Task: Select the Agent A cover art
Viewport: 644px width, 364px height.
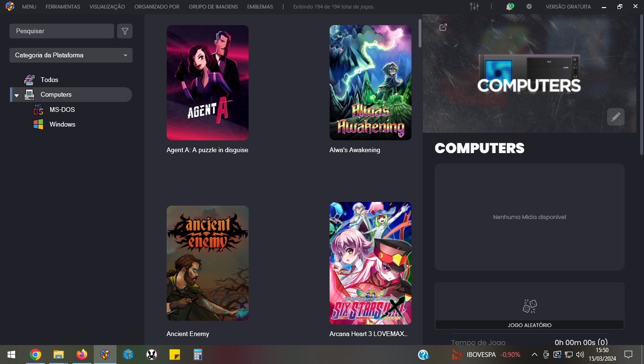Action: pyautogui.click(x=207, y=82)
